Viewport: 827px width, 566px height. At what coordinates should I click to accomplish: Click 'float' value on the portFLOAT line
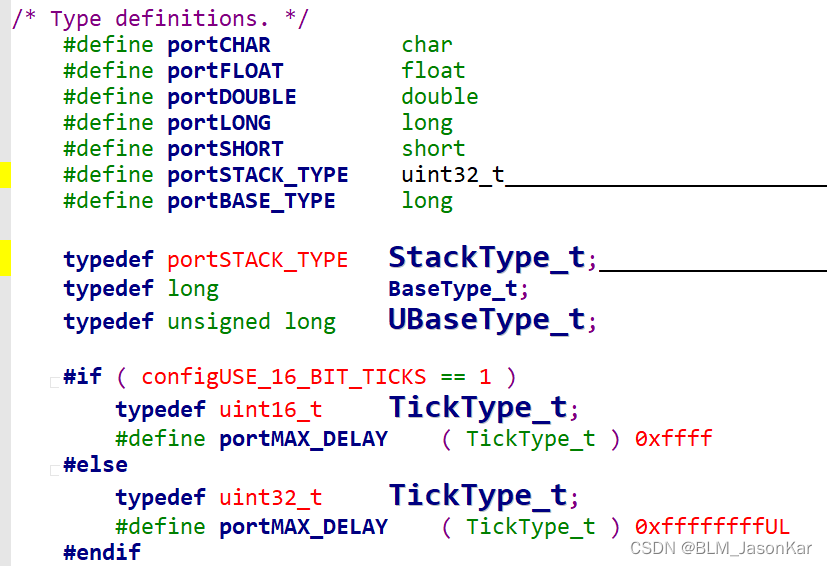(434, 71)
